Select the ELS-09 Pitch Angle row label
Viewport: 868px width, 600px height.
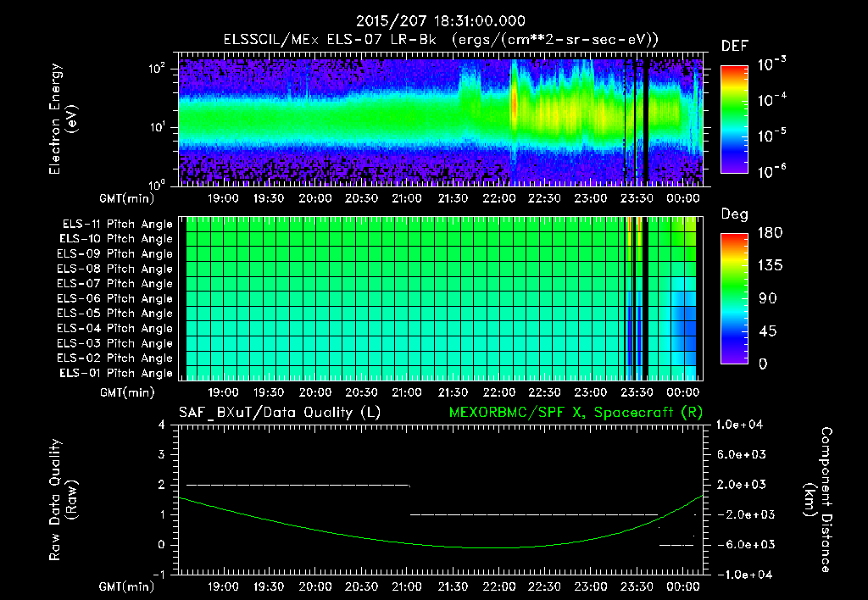pos(114,254)
